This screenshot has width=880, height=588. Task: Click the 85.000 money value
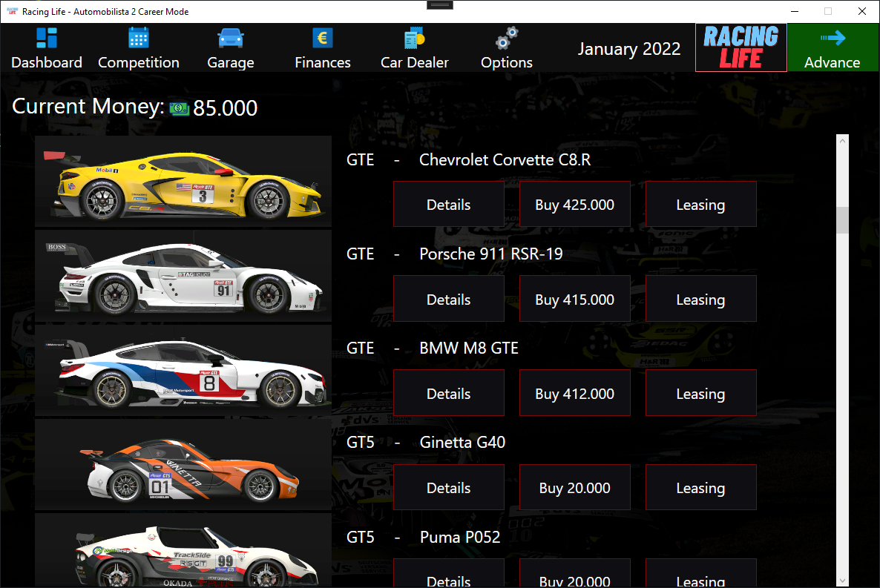225,108
